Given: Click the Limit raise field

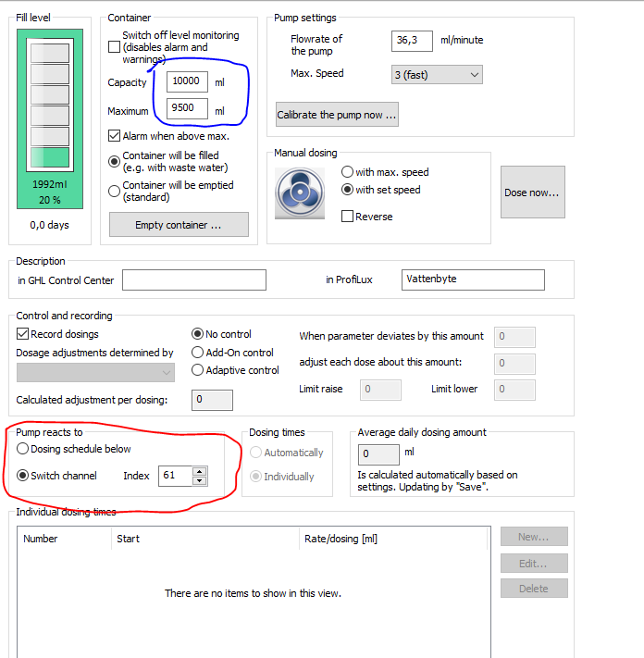Looking at the screenshot, I should (x=380, y=390).
